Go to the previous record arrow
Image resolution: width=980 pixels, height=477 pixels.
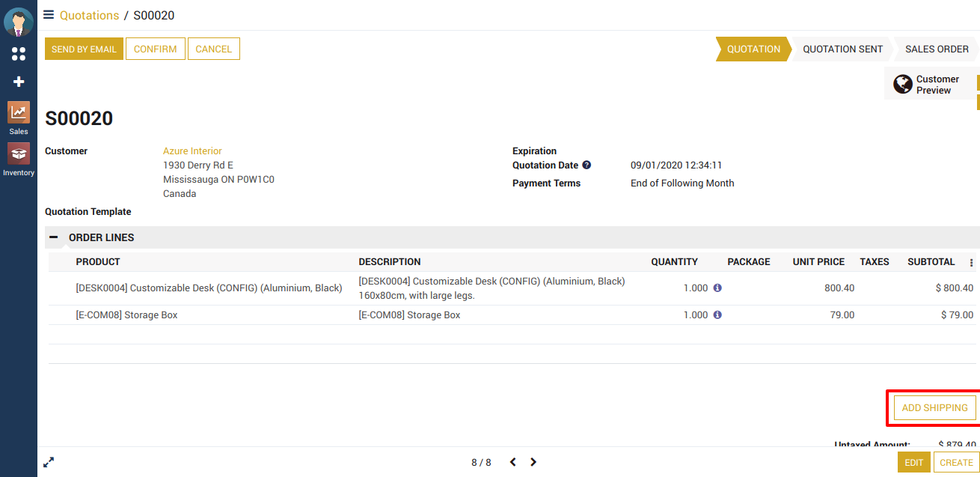tap(513, 462)
